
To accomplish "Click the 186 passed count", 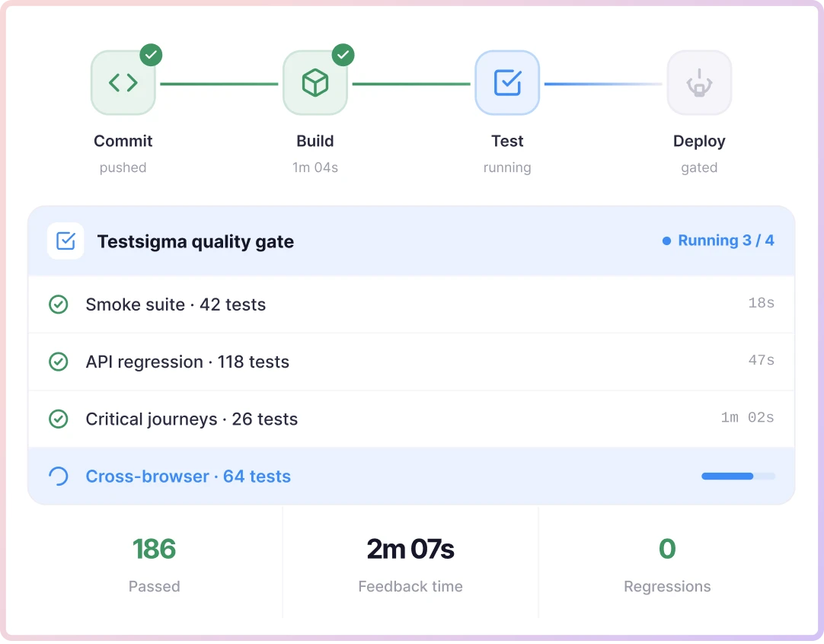I will (154, 549).
